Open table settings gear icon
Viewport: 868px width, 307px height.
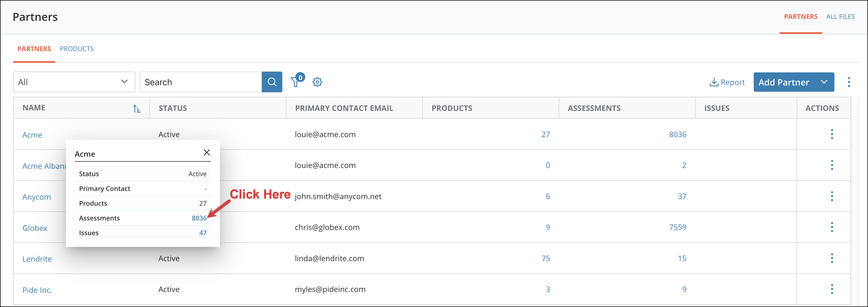tap(317, 82)
